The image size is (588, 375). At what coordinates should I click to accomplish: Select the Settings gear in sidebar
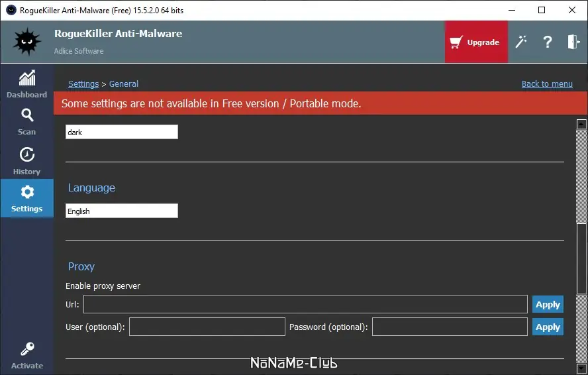(x=26, y=198)
